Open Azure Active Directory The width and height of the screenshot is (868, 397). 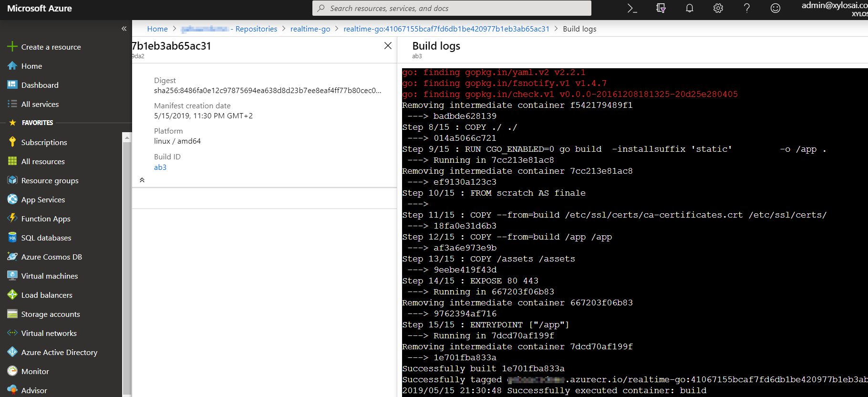(59, 352)
